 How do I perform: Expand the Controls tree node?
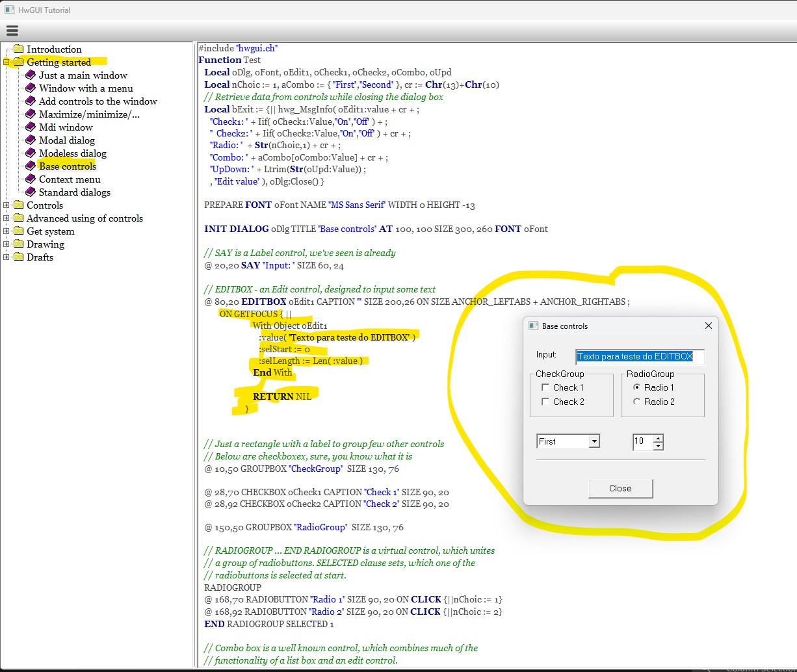(7, 205)
